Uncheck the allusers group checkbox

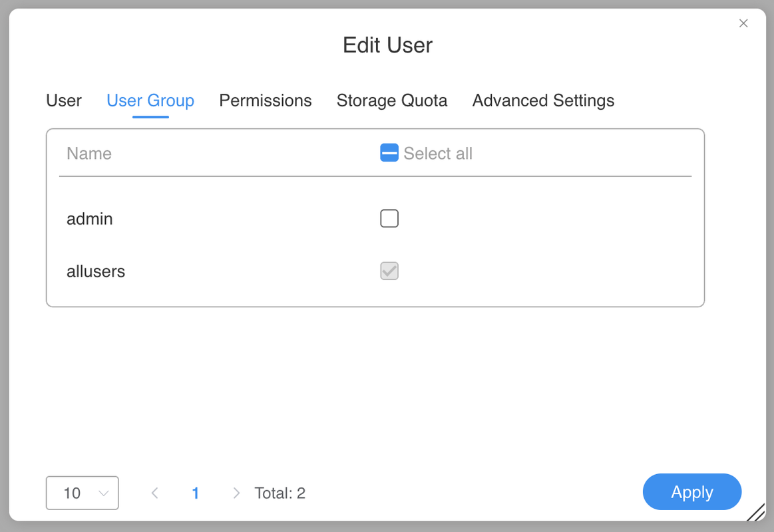(x=389, y=271)
